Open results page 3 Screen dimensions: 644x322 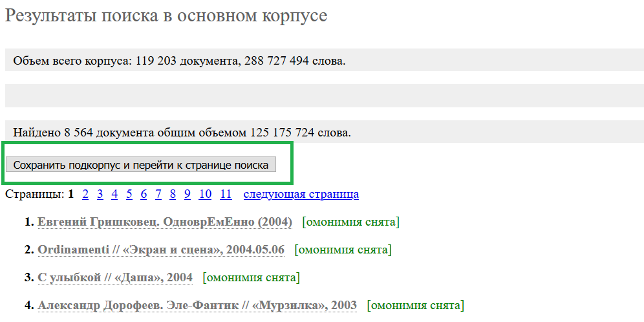point(100,194)
